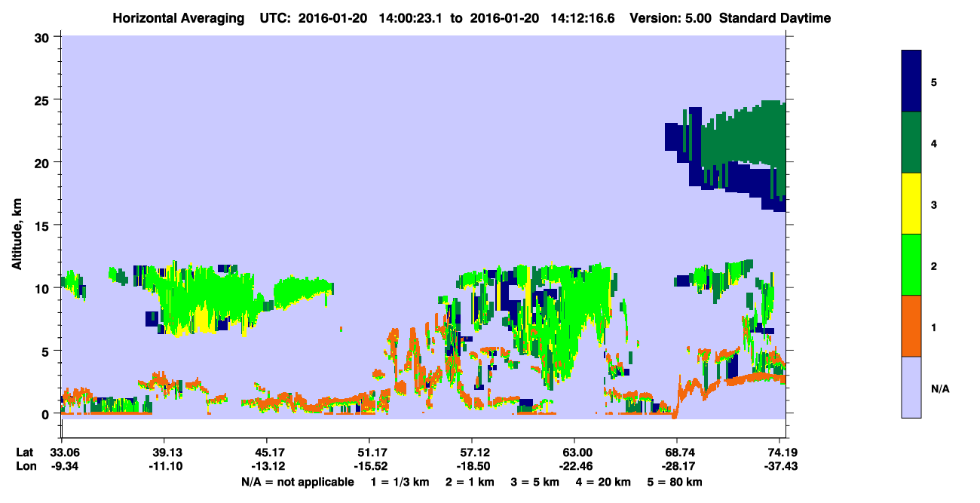
Task: Click the colorbar label '5'
Action: (x=933, y=81)
